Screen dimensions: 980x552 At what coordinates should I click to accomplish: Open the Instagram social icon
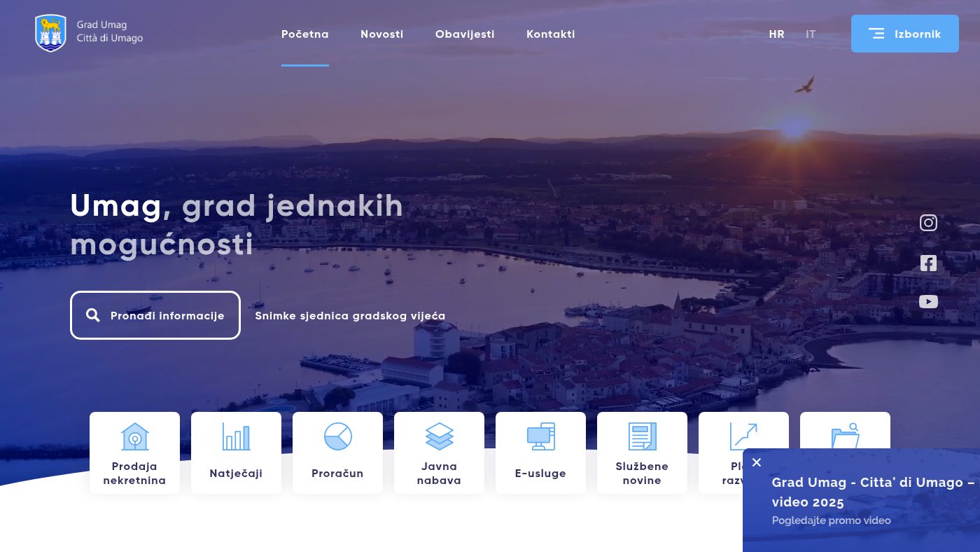point(928,223)
